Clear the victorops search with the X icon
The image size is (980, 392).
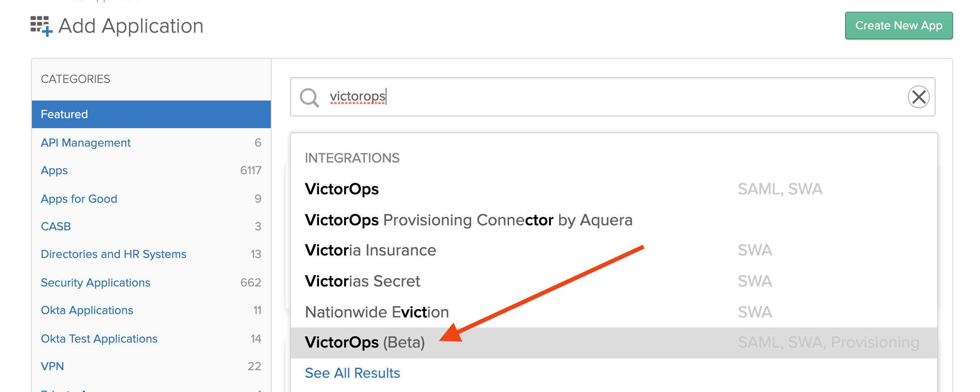coord(918,97)
